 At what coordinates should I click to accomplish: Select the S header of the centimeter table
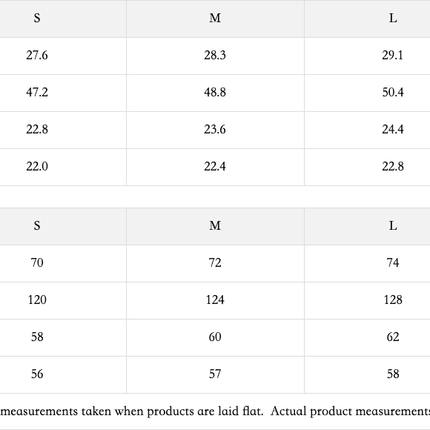pyautogui.click(x=37, y=226)
